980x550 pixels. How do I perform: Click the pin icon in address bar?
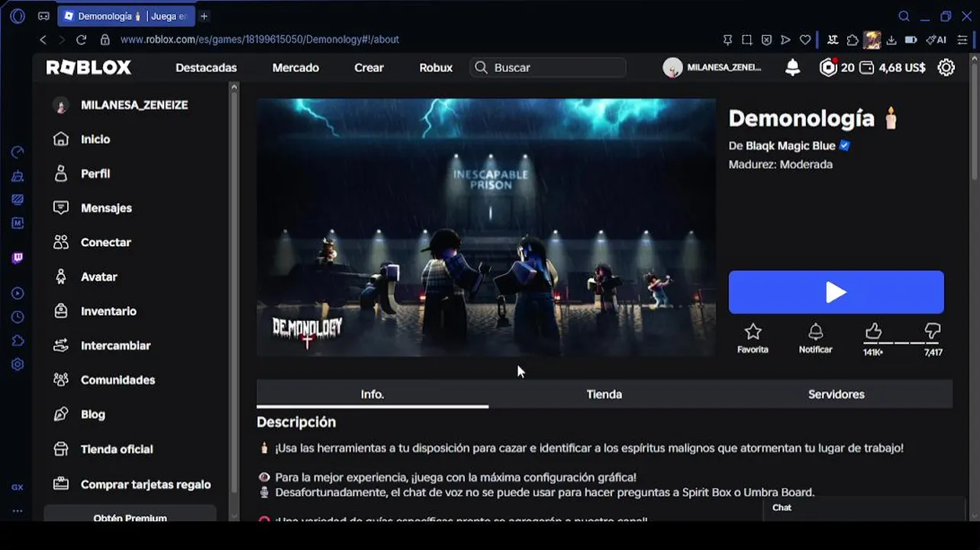[727, 40]
